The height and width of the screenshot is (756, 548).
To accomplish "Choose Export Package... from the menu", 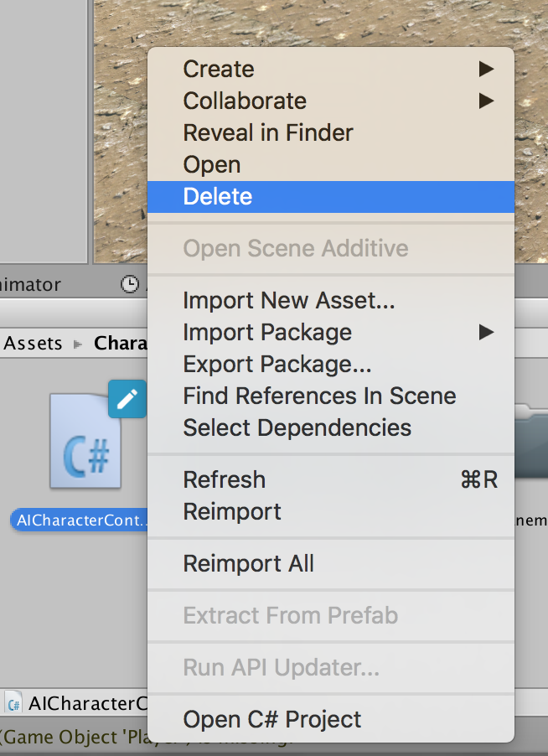I will [277, 364].
